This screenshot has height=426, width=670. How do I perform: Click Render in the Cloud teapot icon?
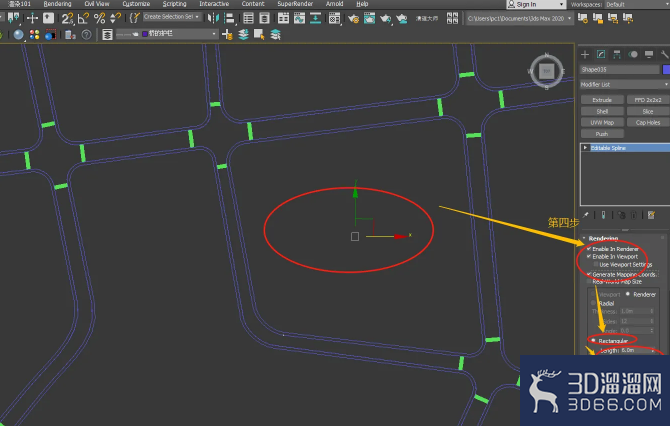click(x=402, y=18)
